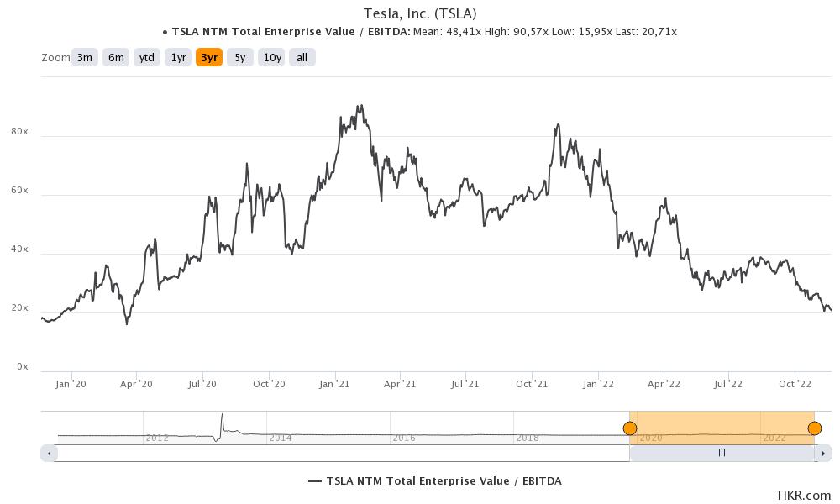The height and width of the screenshot is (504, 840).
Task: Open the TIKR.com link
Action: click(x=802, y=496)
